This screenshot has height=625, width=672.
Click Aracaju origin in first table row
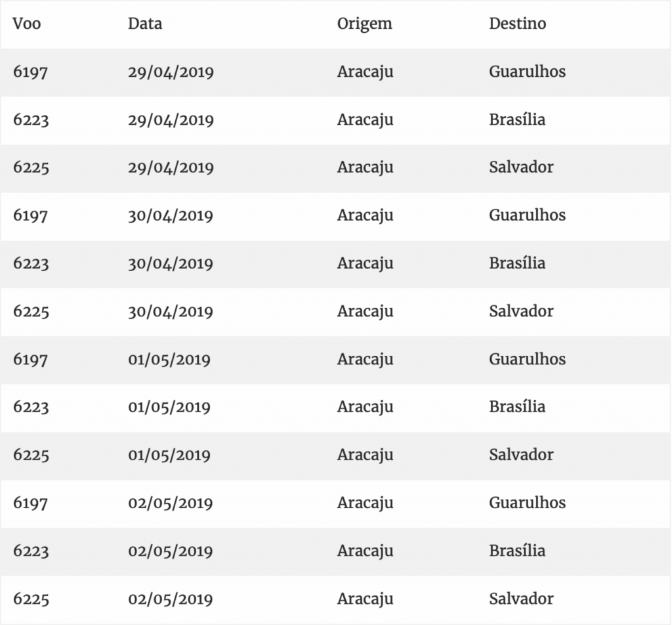click(365, 72)
